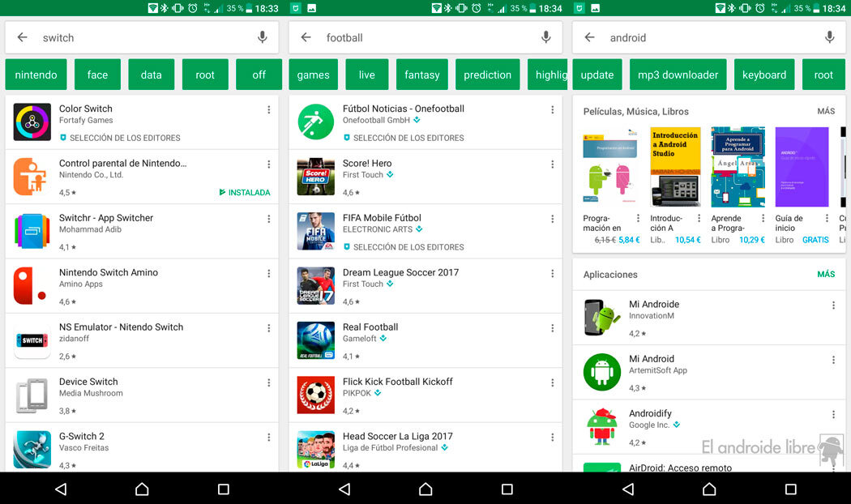Select the mp3 downloader suggestion chip
Screen dimensions: 851x504
678,74
